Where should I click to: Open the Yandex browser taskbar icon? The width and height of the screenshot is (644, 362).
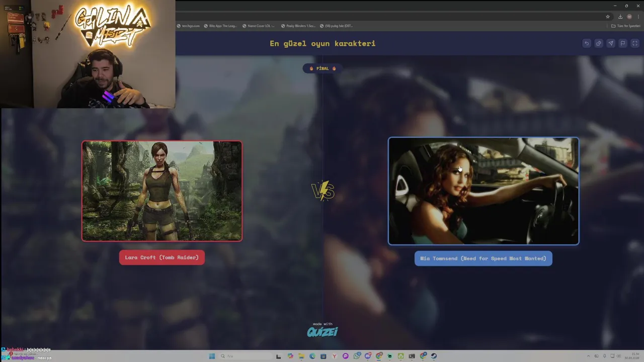(335, 356)
